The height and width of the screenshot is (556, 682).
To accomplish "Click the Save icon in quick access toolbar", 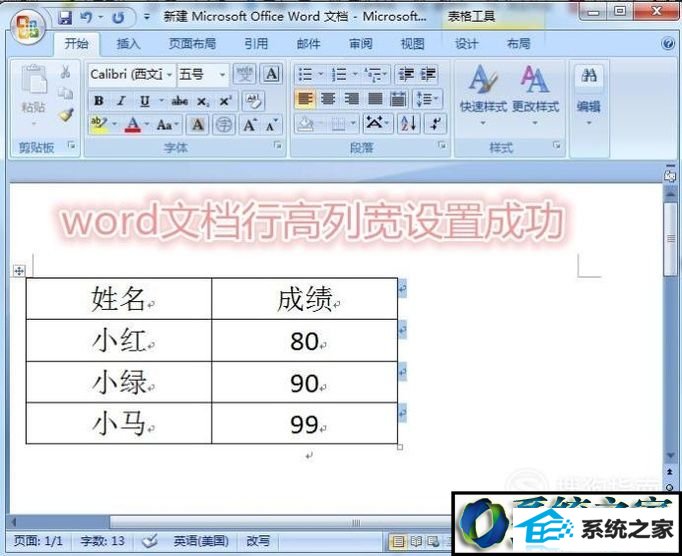I will pyautogui.click(x=65, y=17).
